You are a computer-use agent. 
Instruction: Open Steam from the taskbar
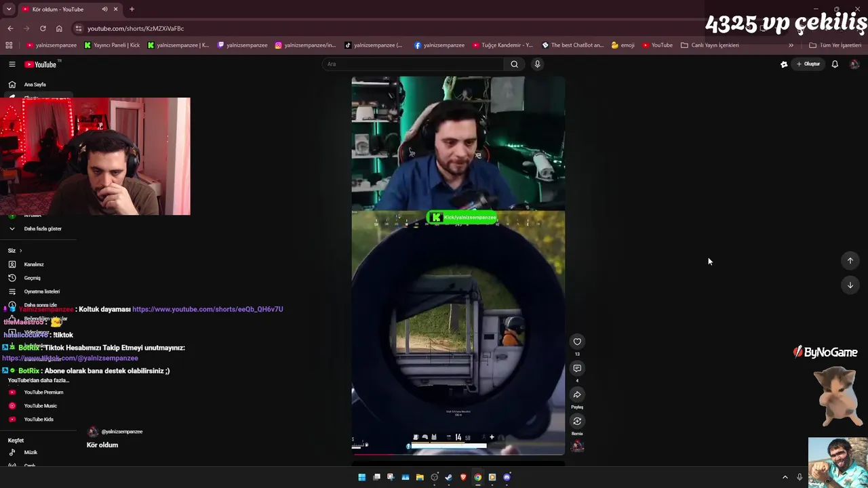(x=449, y=477)
